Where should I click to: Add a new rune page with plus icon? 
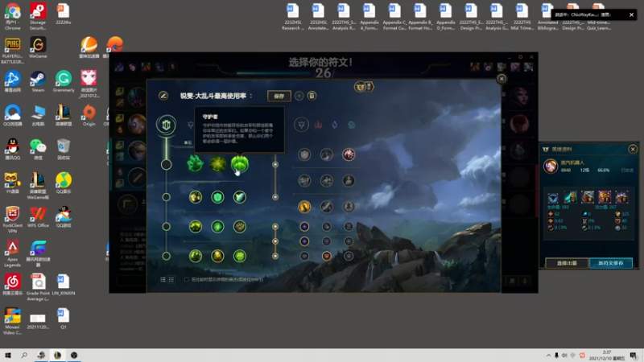299,96
